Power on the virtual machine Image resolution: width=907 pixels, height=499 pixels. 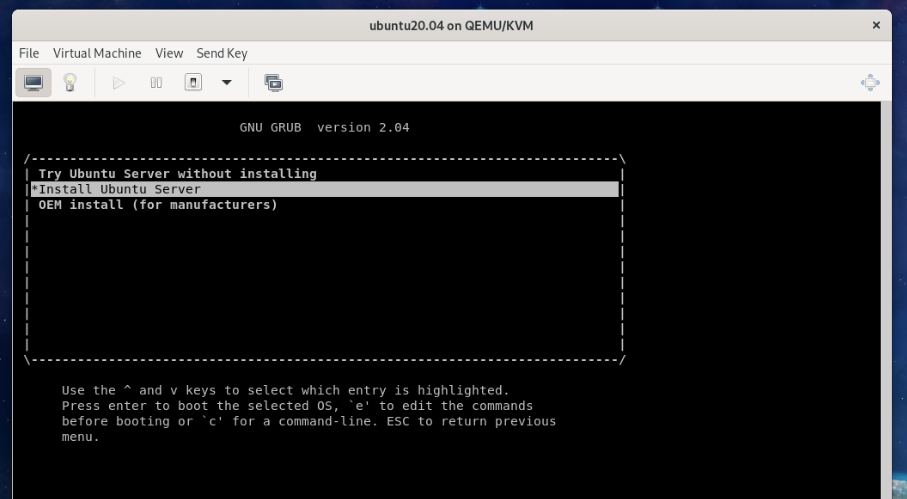119,83
